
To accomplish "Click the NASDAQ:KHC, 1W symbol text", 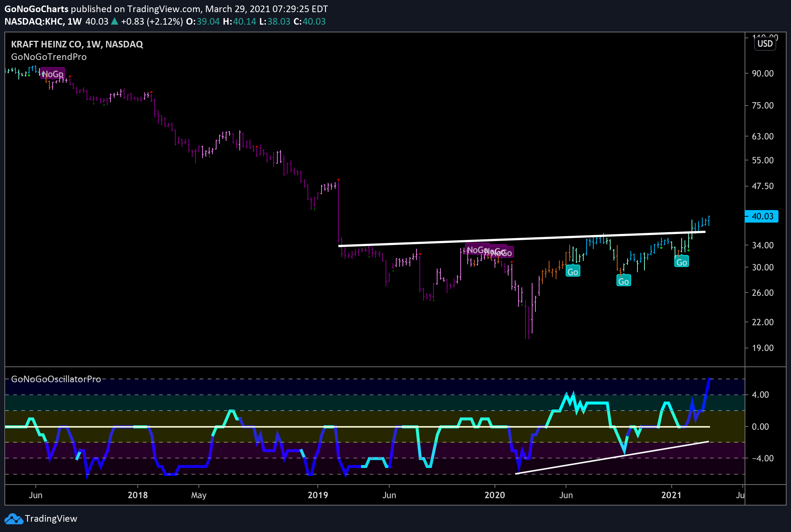I will pos(43,22).
